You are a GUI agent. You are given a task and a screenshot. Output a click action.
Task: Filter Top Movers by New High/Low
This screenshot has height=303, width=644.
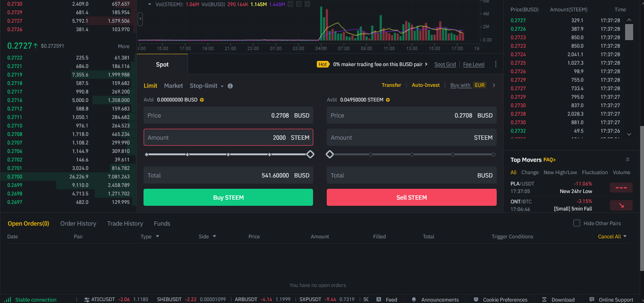[560, 172]
